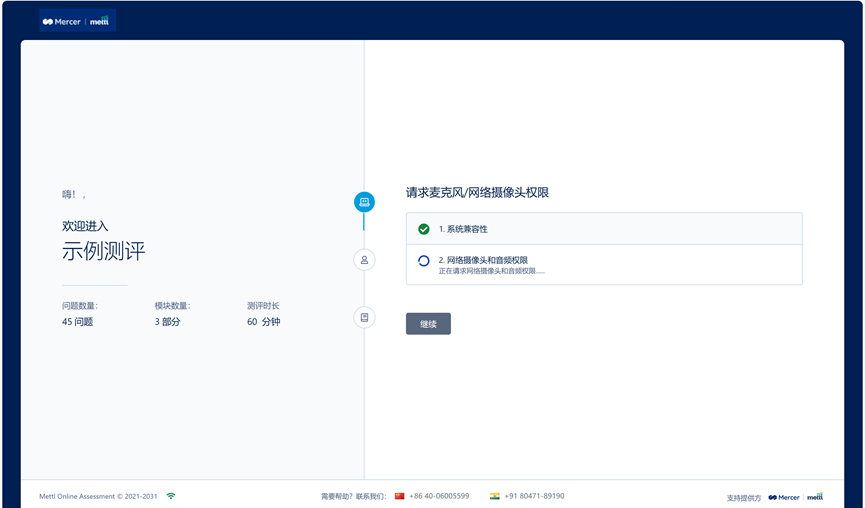Click the +86 40-06005599 phone number

pos(439,496)
